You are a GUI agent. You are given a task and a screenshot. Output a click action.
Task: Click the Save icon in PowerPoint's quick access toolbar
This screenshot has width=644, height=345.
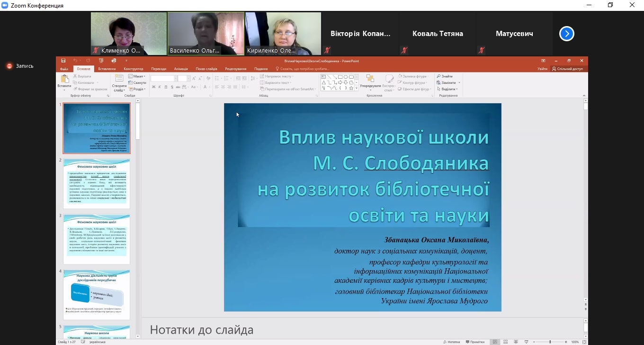tap(63, 61)
